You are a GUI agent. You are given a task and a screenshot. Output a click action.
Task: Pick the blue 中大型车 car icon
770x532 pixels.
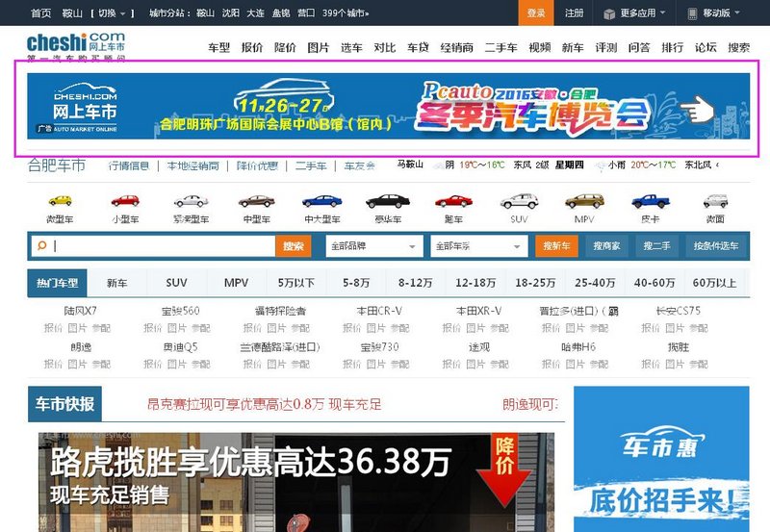(x=322, y=201)
